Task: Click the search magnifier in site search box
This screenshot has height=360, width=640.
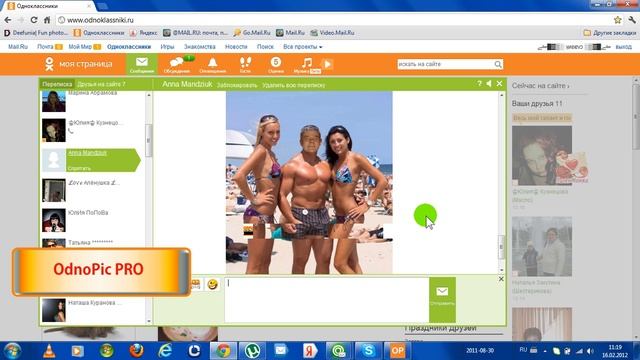Action: 498,64
